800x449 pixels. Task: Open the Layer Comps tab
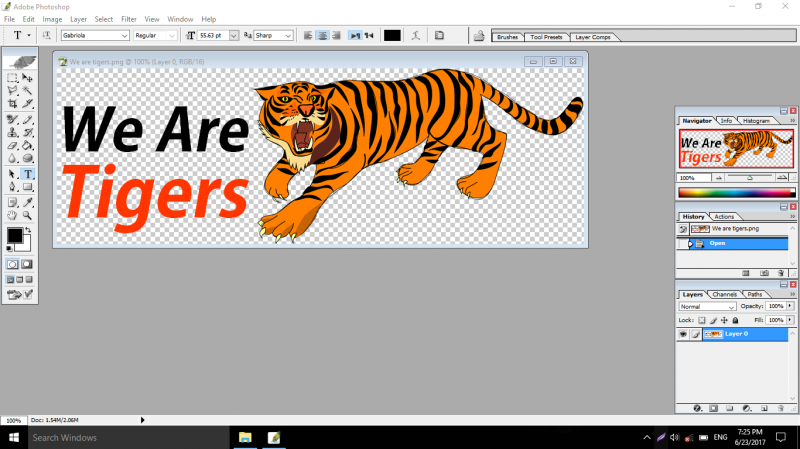592,37
